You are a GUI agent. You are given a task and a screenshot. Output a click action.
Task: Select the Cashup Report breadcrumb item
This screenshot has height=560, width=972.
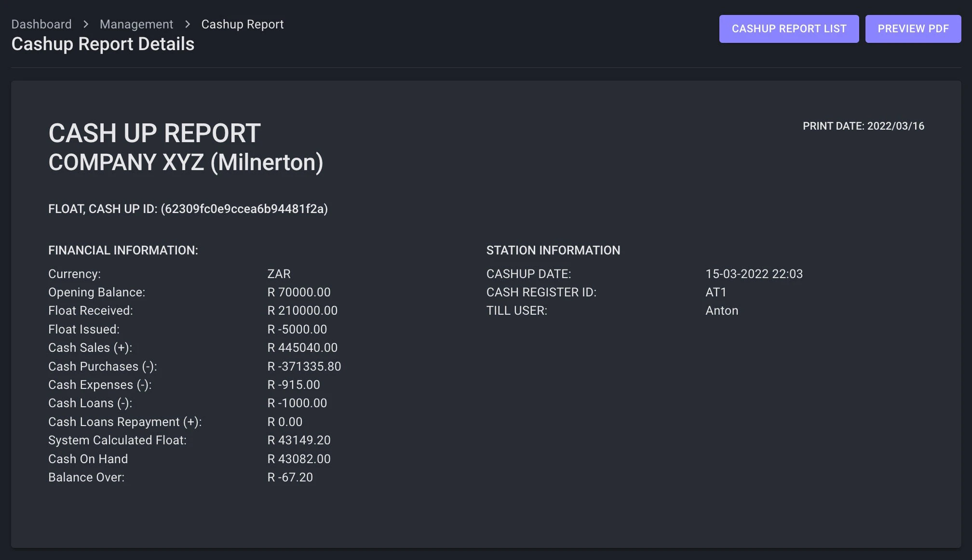tap(242, 24)
